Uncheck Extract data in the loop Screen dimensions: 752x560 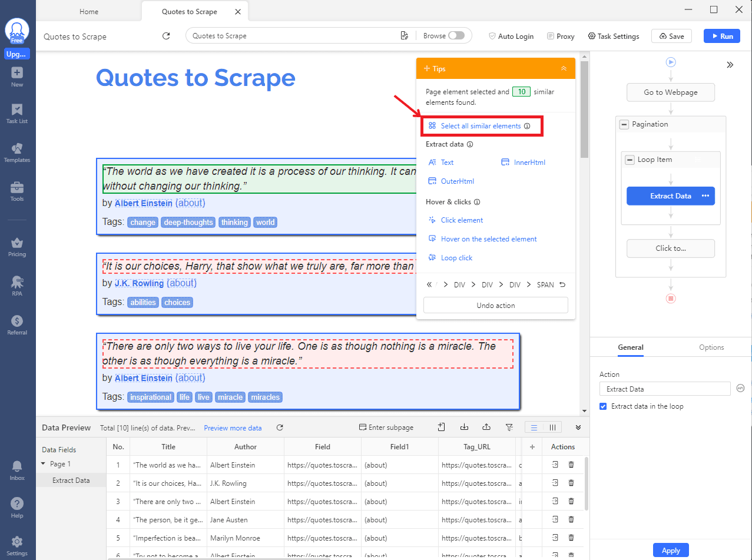pyautogui.click(x=603, y=406)
